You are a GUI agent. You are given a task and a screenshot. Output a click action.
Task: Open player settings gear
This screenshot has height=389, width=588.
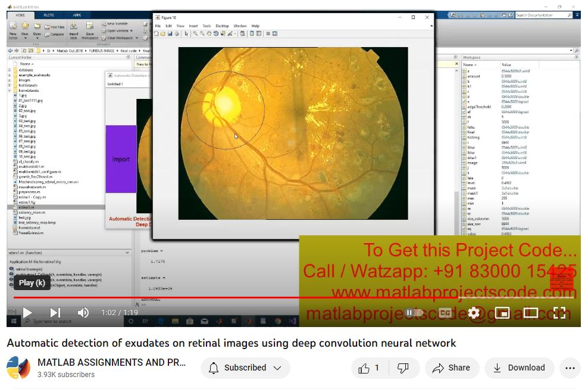pos(474,312)
